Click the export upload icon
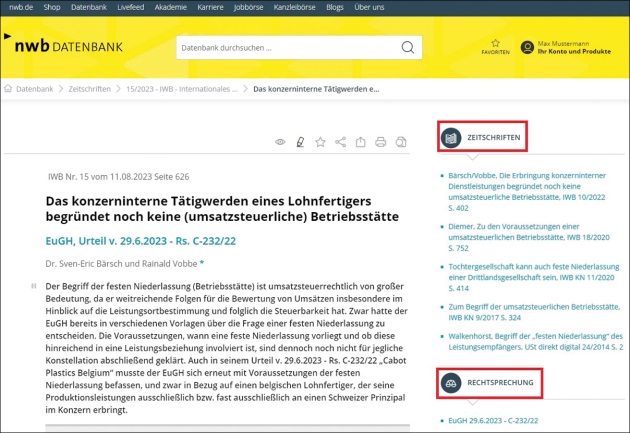Viewport: 630px width, 433px height. click(360, 142)
